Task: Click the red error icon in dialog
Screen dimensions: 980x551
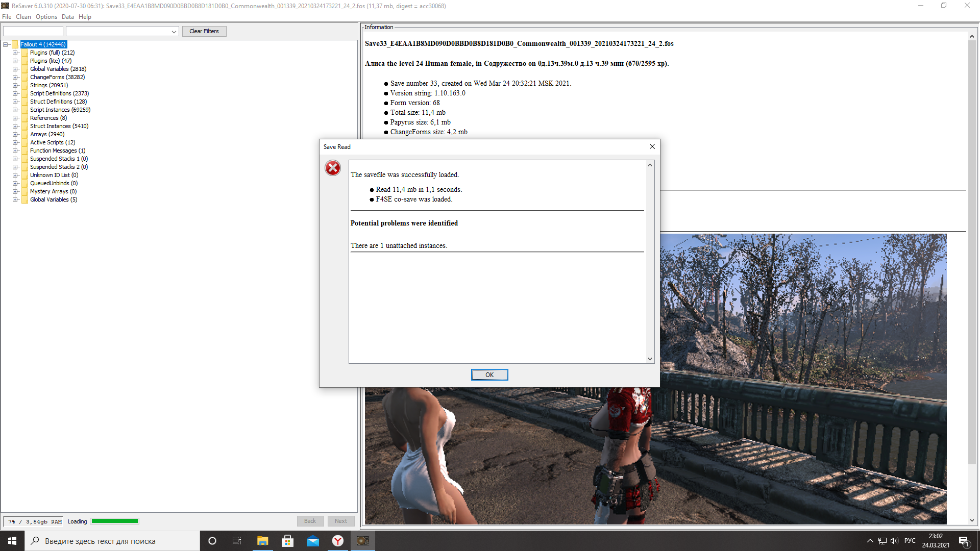Action: [333, 168]
